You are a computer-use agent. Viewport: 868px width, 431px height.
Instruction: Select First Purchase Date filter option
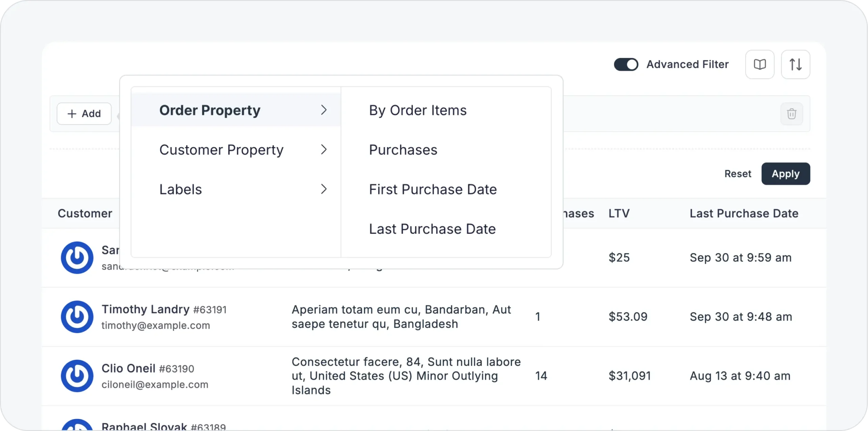(x=433, y=189)
